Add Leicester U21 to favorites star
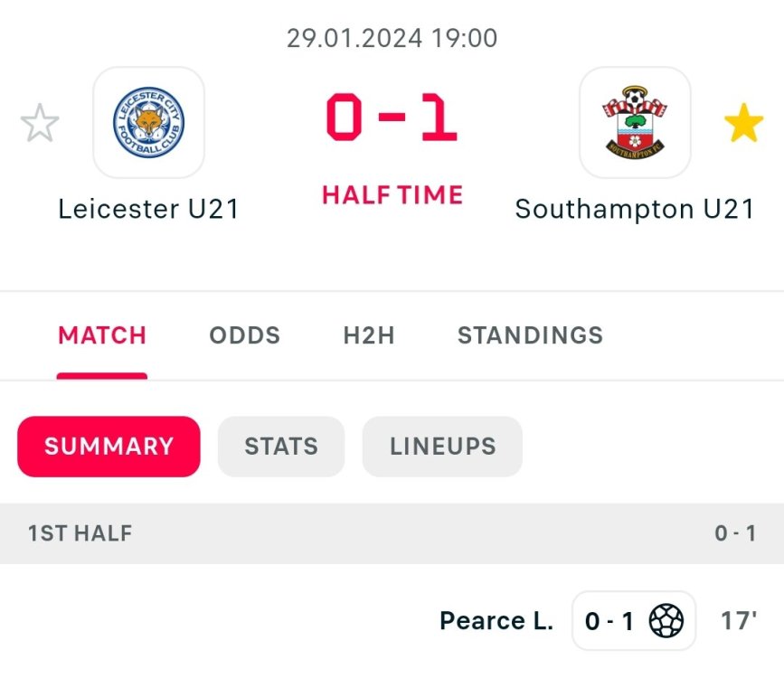Image resolution: width=784 pixels, height=678 pixels. tap(40, 123)
